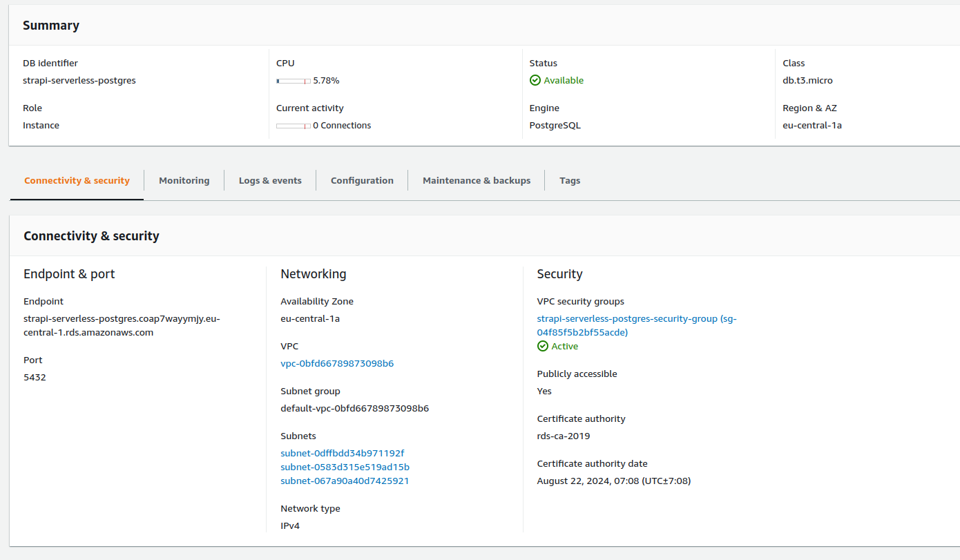
Task: Select the Connectivity & security tab
Action: [77, 180]
